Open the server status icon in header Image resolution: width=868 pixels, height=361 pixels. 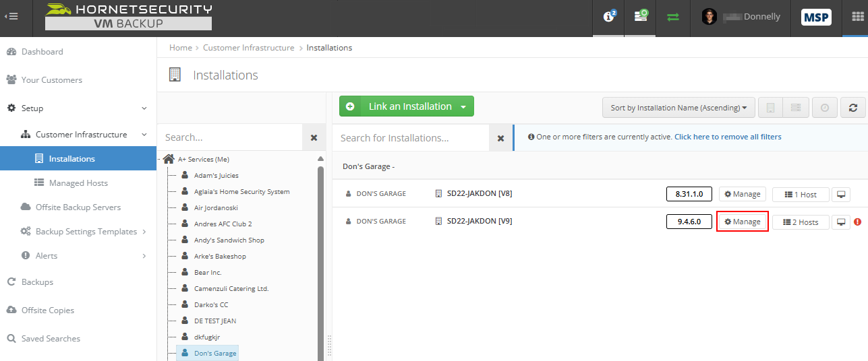click(x=640, y=17)
